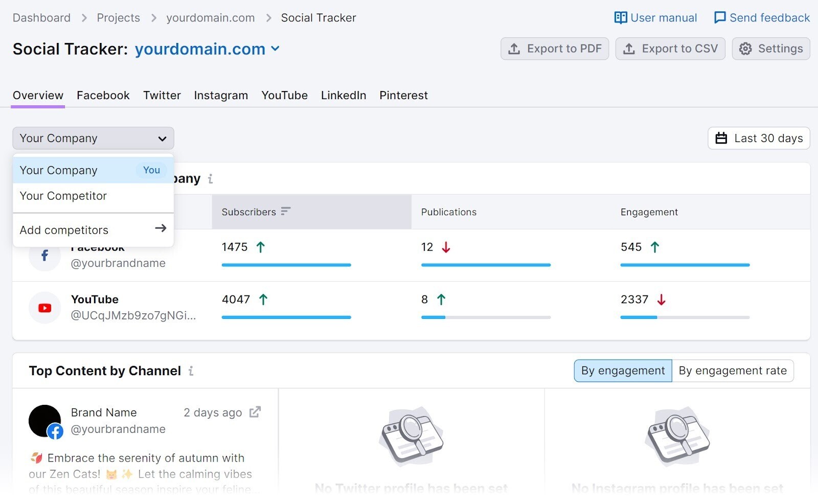
Task: Click the YouTube channel icon
Action: (44, 308)
